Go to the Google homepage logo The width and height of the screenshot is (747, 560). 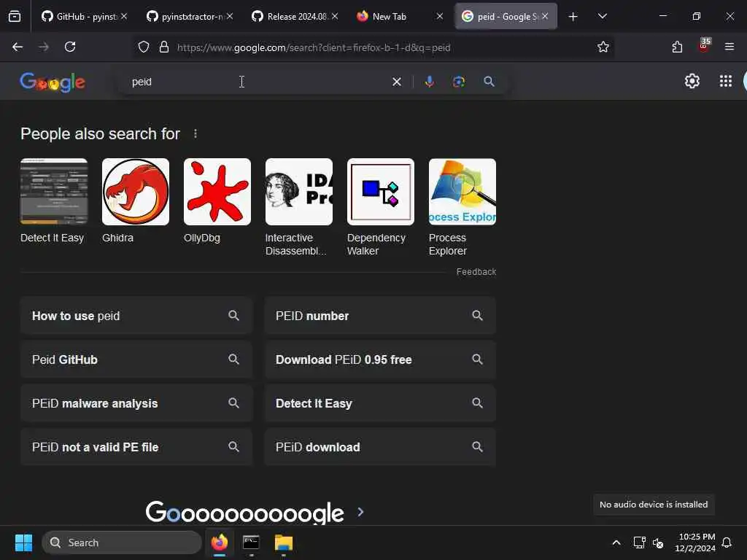[53, 82]
